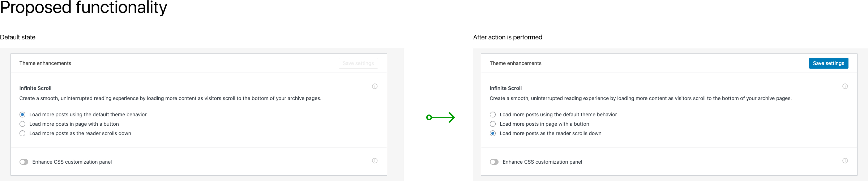The width and height of the screenshot is (868, 181).
Task: Click the 'Default state' label
Action: pyautogui.click(x=18, y=37)
